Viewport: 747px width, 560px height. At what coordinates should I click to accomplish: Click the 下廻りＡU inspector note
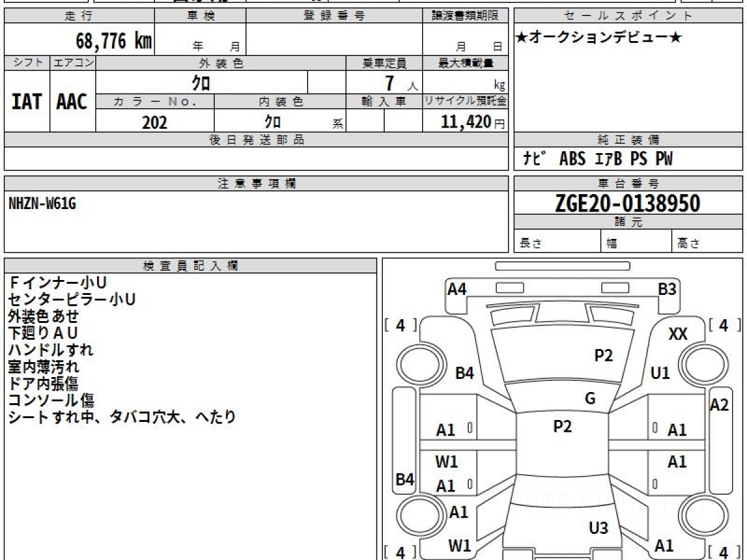coord(43,333)
